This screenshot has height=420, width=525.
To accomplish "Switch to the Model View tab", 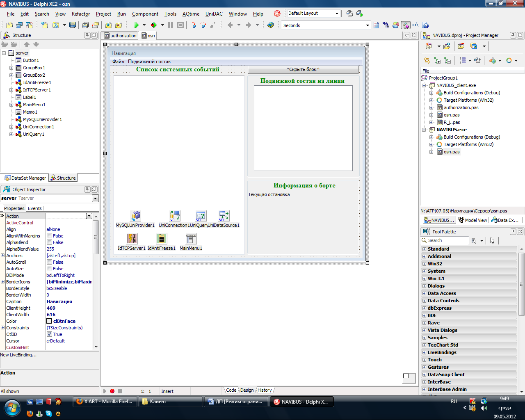I will (x=473, y=220).
